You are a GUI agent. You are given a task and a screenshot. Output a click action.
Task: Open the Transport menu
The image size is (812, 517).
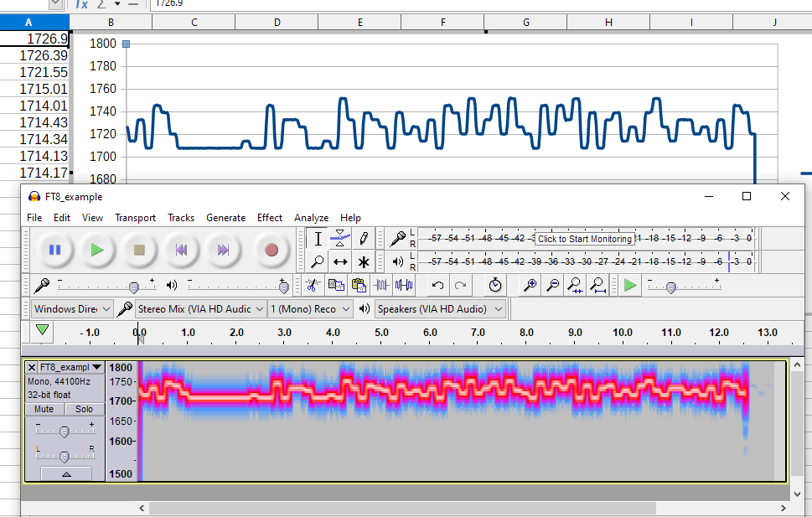tap(135, 218)
